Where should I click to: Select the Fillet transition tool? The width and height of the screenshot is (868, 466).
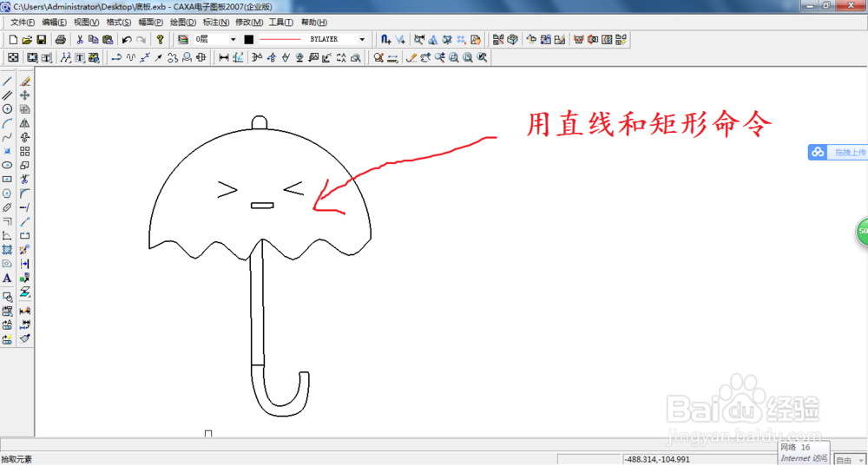click(x=25, y=194)
